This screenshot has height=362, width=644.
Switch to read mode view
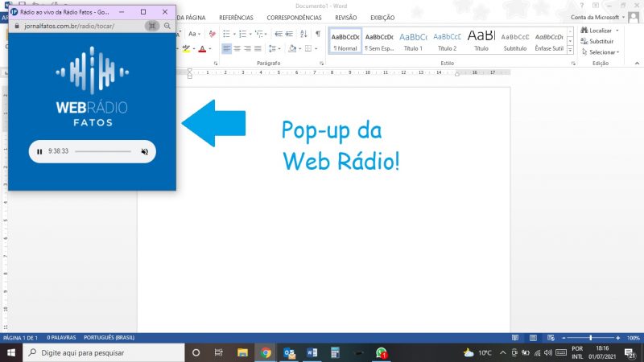(x=515, y=338)
